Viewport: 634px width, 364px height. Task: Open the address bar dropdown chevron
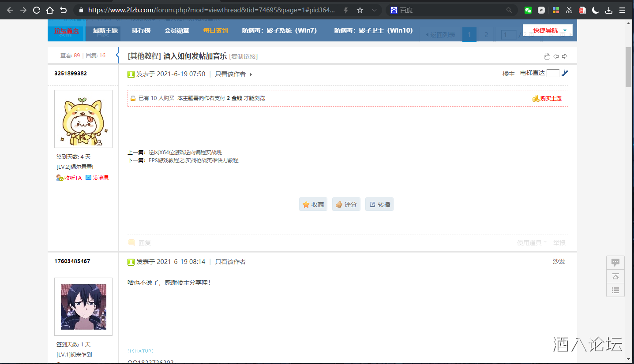tap(374, 10)
